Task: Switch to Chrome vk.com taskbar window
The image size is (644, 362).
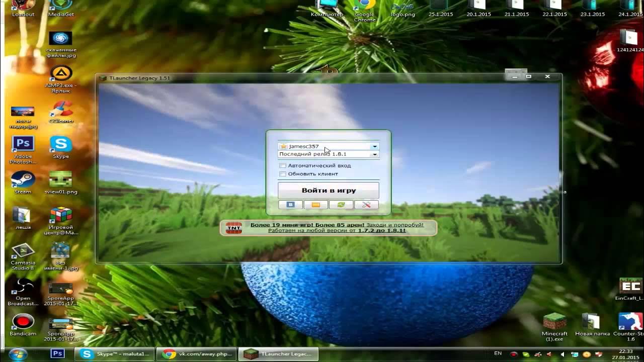Action: click(196, 354)
